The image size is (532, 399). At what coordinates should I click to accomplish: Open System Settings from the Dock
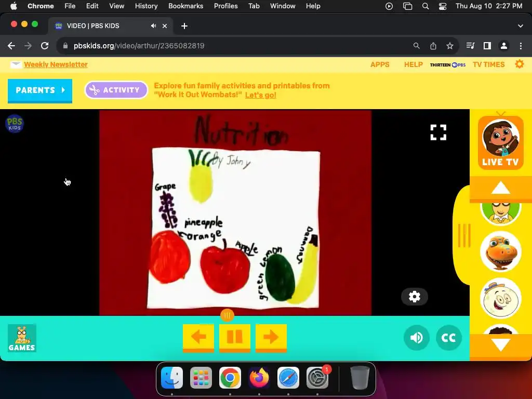tap(317, 378)
